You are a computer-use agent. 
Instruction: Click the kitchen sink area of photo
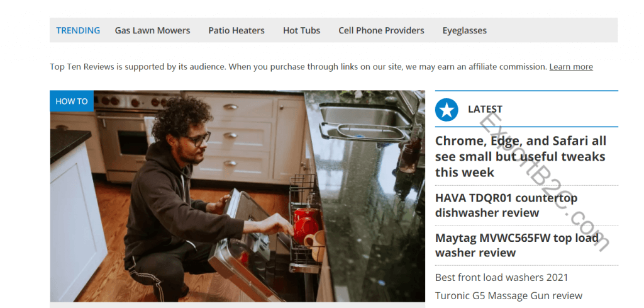pyautogui.click(x=364, y=119)
